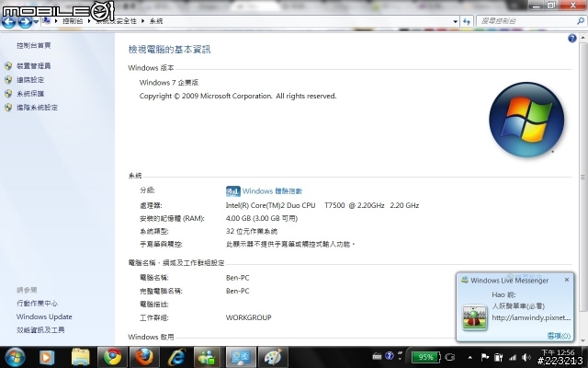Click the refresh button beside address bar
Screen dimensions: 588x368
(x=467, y=21)
